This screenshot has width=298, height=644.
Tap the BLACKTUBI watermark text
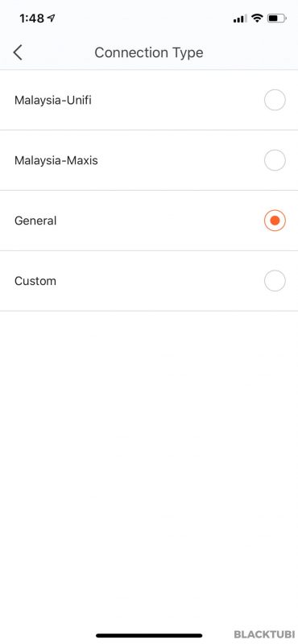tap(264, 634)
